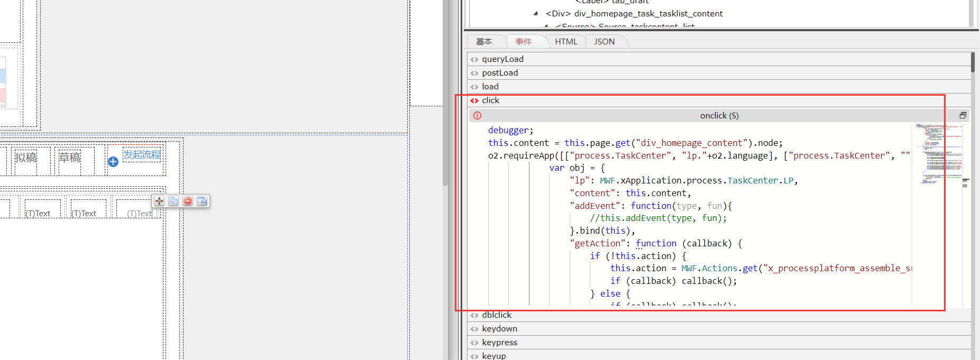This screenshot has width=980, height=360.
Task: Click the red code icon beside click event
Action: (x=474, y=100)
